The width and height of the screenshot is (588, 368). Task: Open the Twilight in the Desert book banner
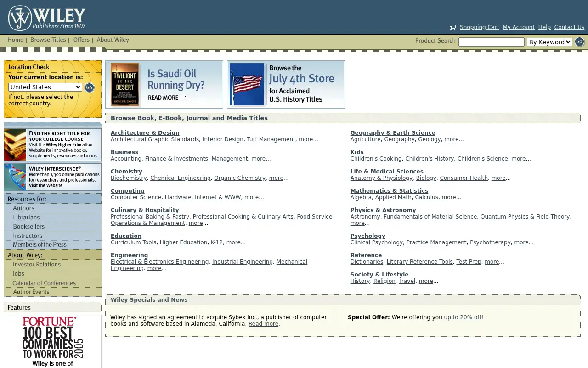(x=164, y=85)
